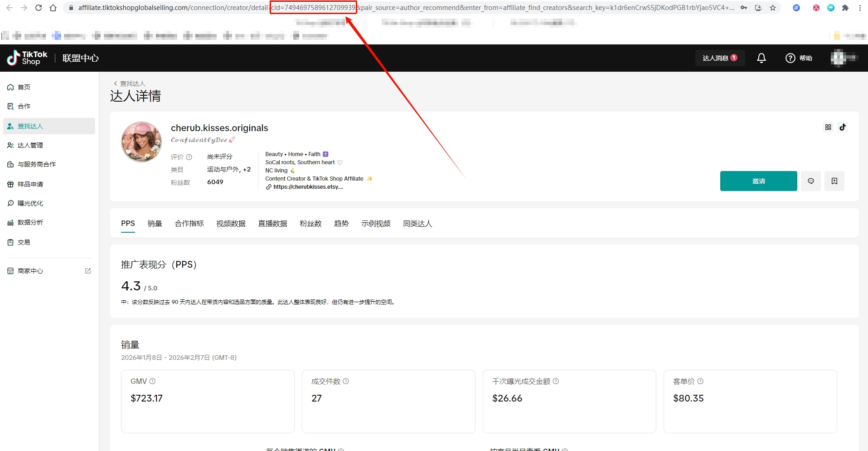
Task: Bookmark this page with the star icon
Action: click(773, 8)
